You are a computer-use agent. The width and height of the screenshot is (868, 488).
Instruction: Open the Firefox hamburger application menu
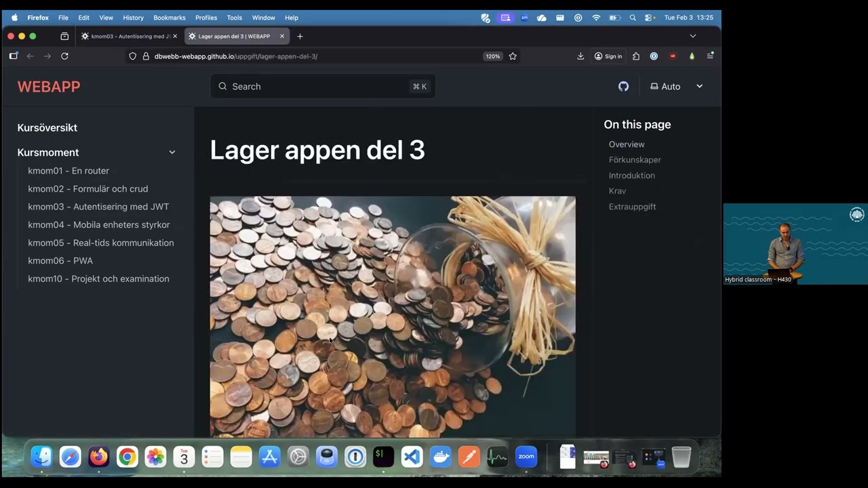[710, 56]
